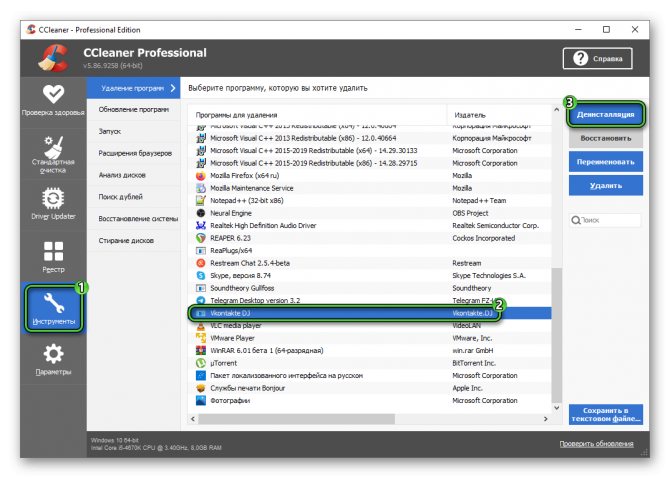This screenshot has height=478, width=670.
Task: Click the horizontal scrollbar thumb
Action: pos(296,419)
